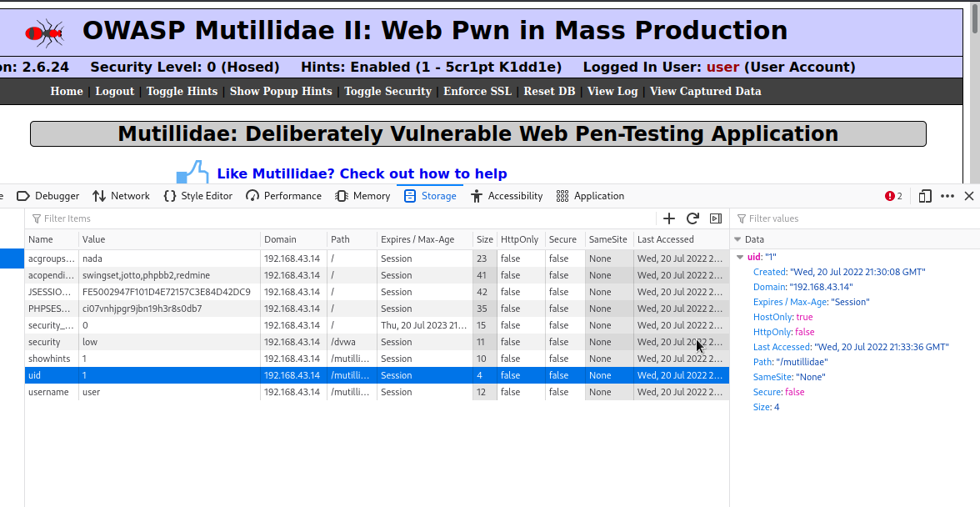Click Toggle Hints in the menu
The width and height of the screenshot is (980, 507).
tap(182, 91)
